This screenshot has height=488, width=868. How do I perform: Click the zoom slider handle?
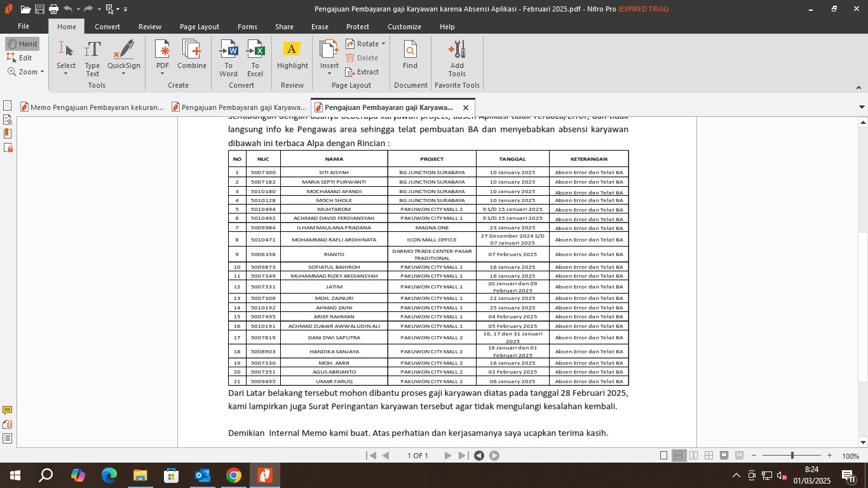pos(792,456)
